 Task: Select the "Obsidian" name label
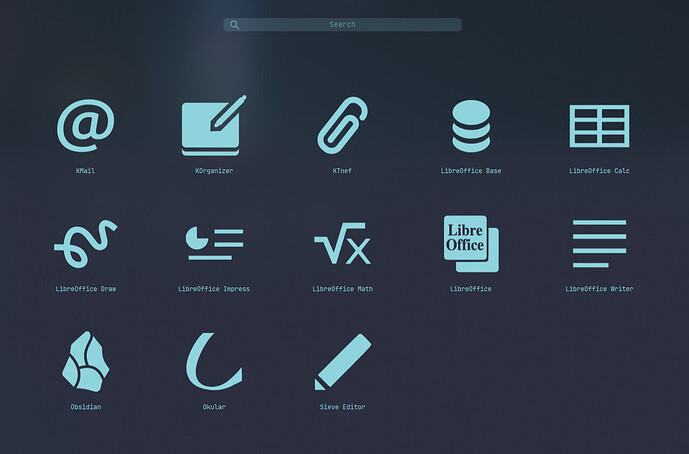coord(86,407)
